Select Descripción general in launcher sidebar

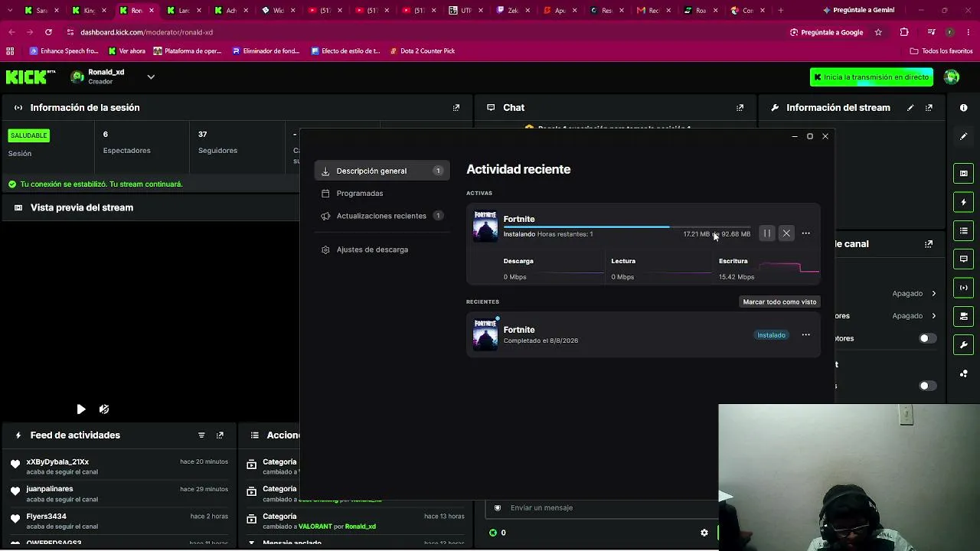pyautogui.click(x=382, y=171)
